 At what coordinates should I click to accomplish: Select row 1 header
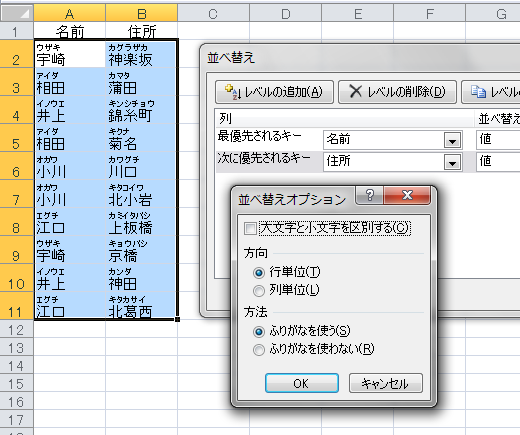click(x=17, y=31)
